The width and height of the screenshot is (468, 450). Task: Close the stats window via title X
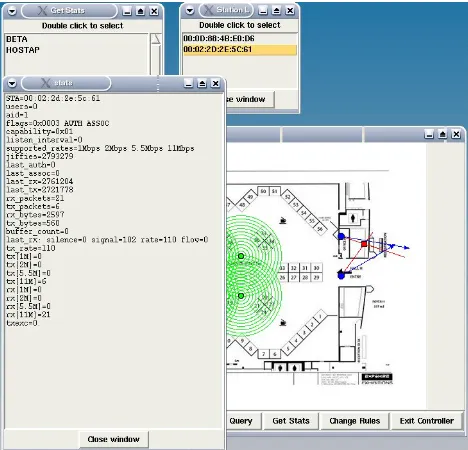216,83
